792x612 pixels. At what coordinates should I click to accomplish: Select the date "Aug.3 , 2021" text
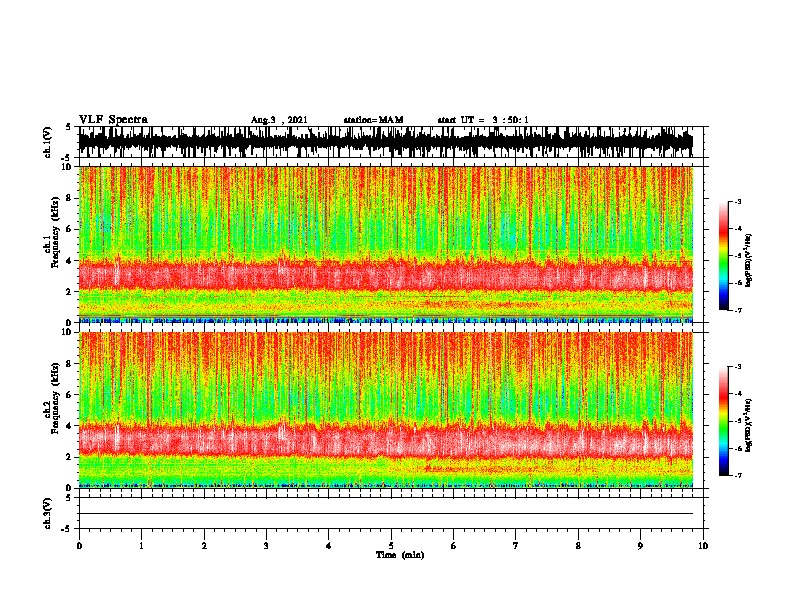pyautogui.click(x=279, y=120)
